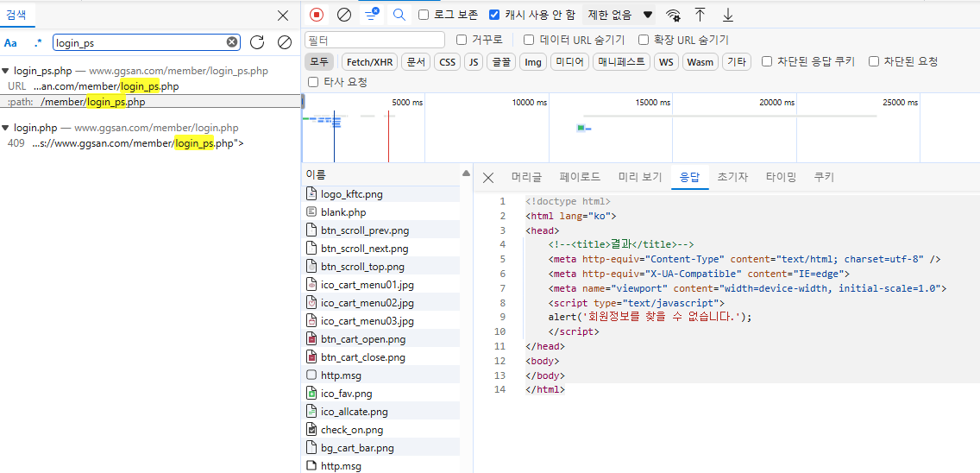Filter requests by 글꼴
This screenshot has width=980, height=473.
502,61
